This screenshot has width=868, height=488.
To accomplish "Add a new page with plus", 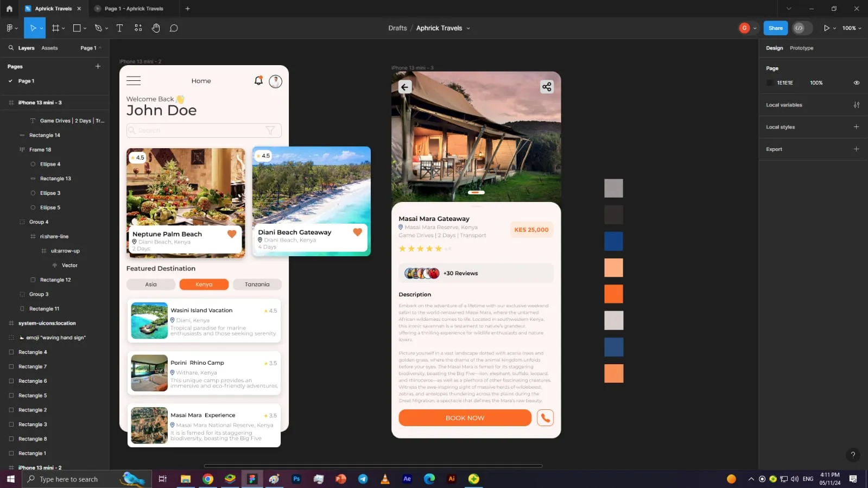I will [x=98, y=66].
